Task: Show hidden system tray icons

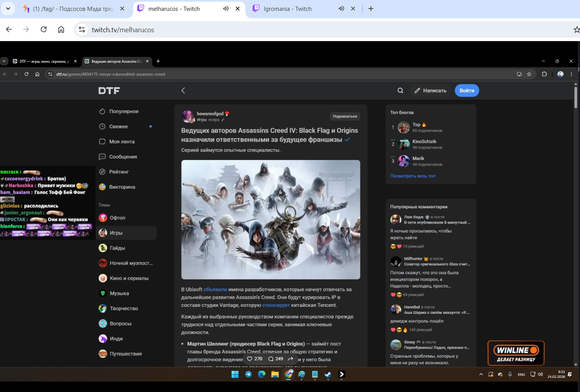Action: 481,375
